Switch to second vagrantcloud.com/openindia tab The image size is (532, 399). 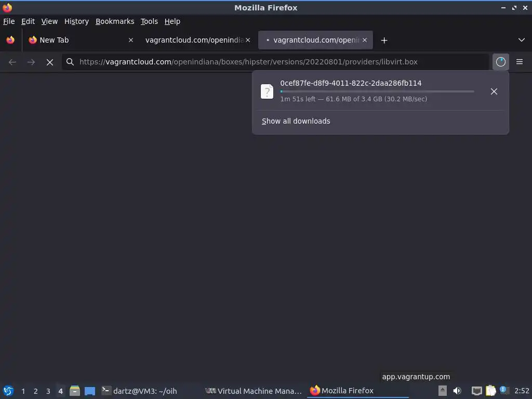click(x=315, y=40)
